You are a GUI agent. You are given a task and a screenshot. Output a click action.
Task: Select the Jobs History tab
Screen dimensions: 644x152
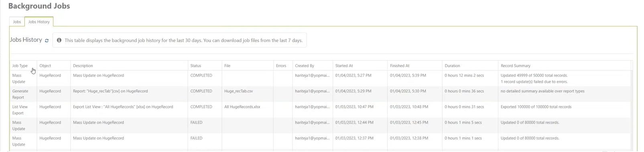pos(39,22)
